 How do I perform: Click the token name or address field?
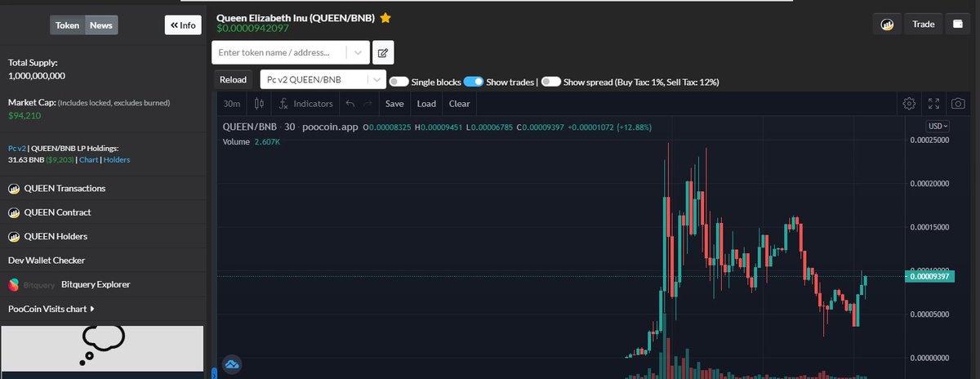[278, 53]
